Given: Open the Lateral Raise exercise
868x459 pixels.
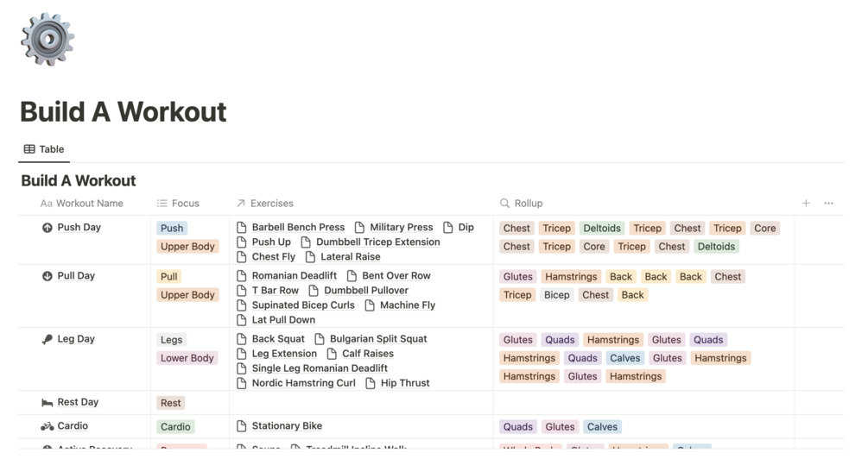Looking at the screenshot, I should coord(351,257).
